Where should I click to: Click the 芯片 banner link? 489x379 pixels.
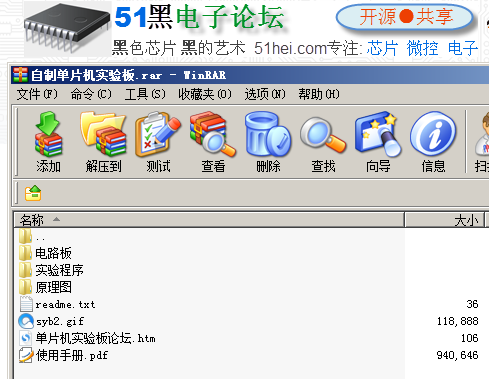(382, 48)
